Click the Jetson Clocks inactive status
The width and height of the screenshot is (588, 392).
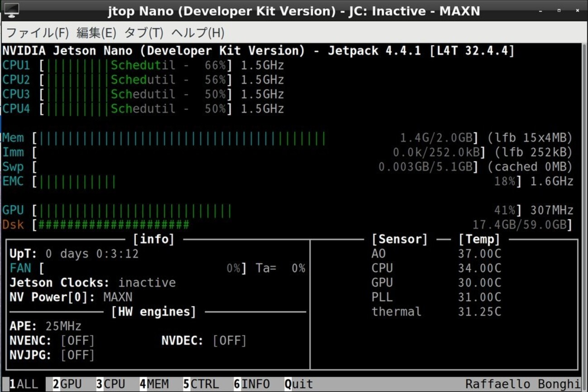[147, 283]
